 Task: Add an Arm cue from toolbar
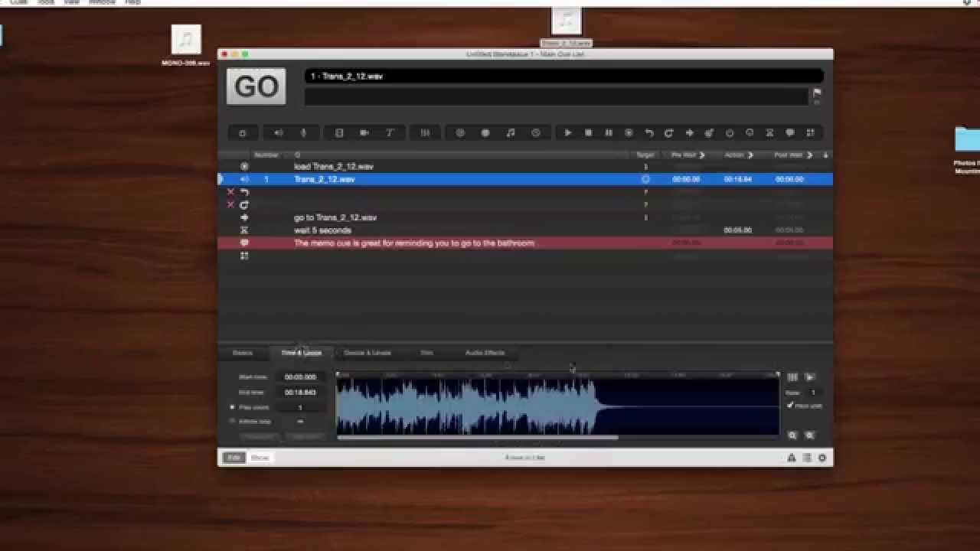pyautogui.click(x=730, y=133)
